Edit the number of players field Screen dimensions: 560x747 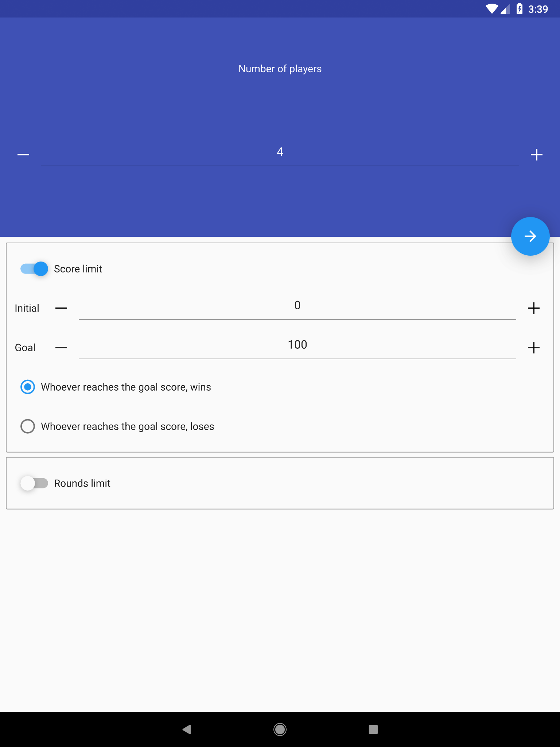280,152
